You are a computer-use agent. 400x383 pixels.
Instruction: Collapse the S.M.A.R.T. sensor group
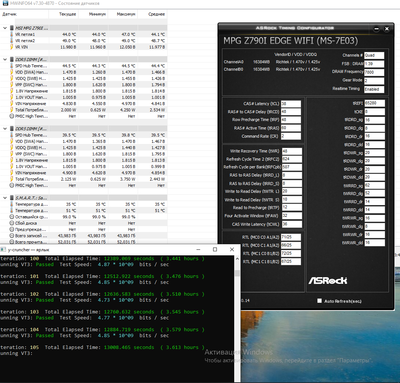click(x=5, y=198)
